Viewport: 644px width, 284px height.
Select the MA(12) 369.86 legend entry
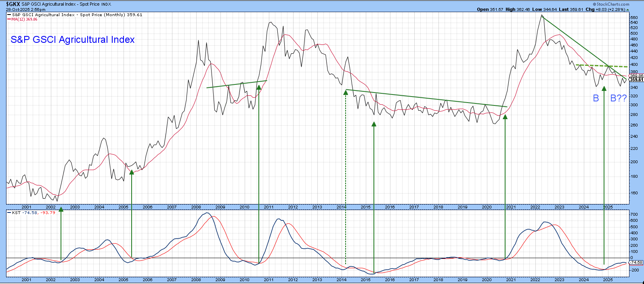24,19
